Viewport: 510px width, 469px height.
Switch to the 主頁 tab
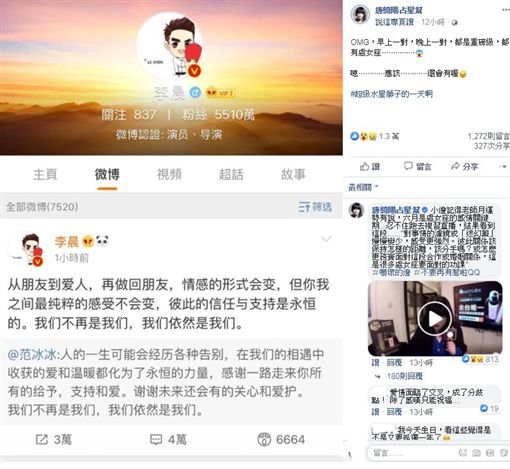[x=45, y=174]
